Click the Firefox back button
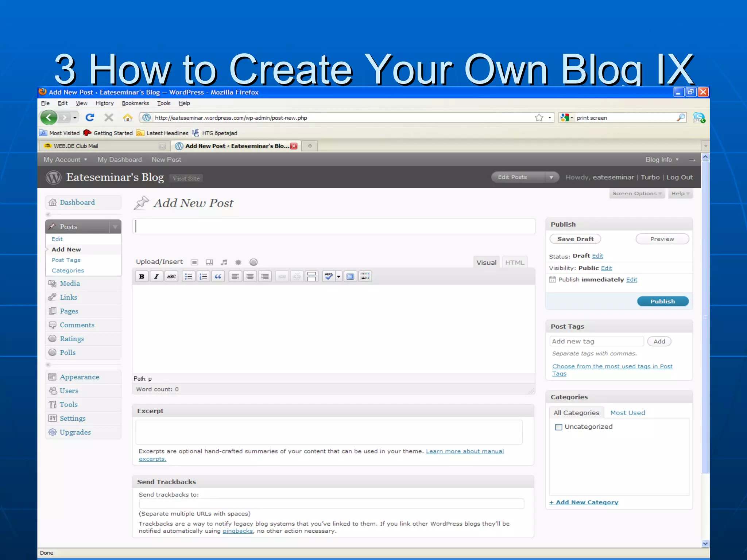Screen dimensions: 747x560 pyautogui.click(x=49, y=117)
